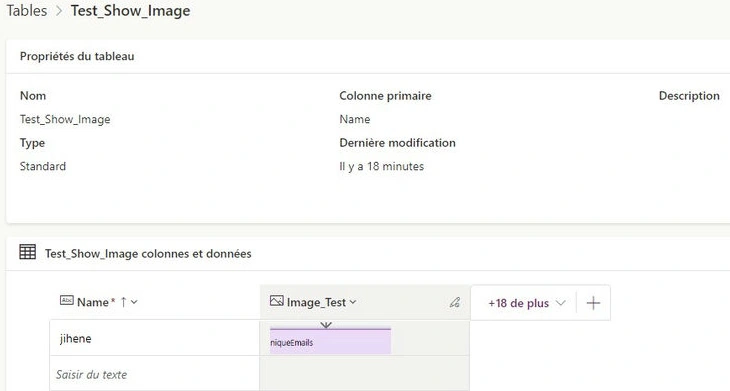
Task: Click the Propriétés du tableau heading
Action: [77, 56]
